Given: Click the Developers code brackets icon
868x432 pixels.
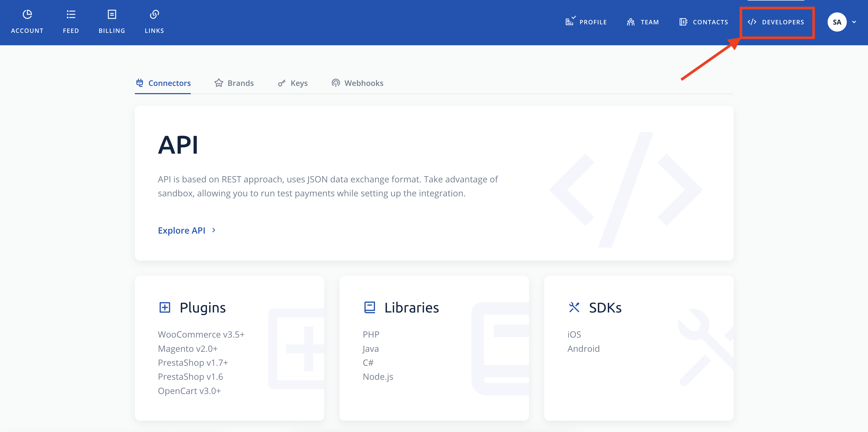Looking at the screenshot, I should point(752,22).
